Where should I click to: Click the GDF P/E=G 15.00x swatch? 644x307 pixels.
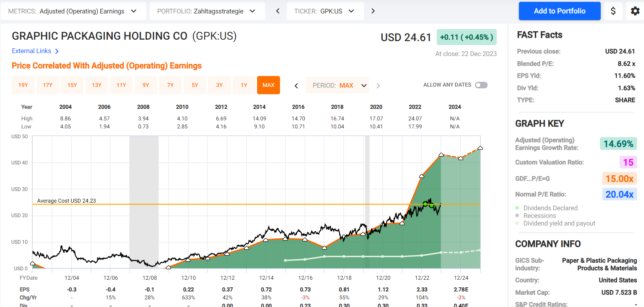point(619,179)
